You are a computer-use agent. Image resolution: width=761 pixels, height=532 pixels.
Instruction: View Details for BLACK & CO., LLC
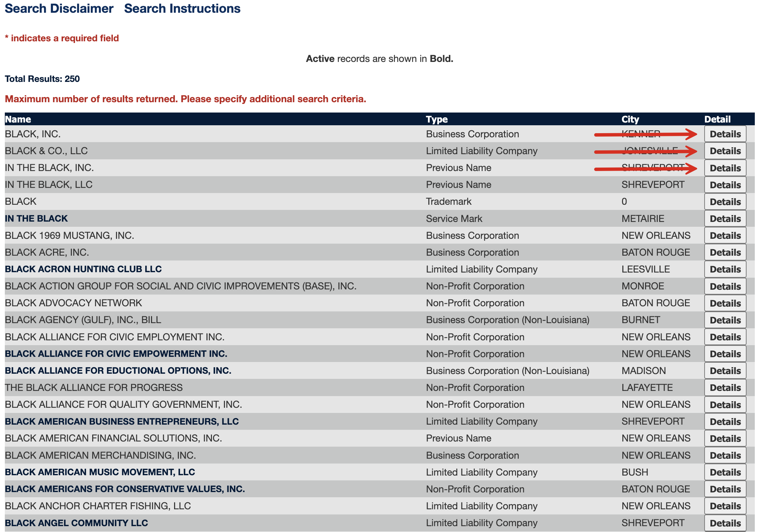pos(725,151)
